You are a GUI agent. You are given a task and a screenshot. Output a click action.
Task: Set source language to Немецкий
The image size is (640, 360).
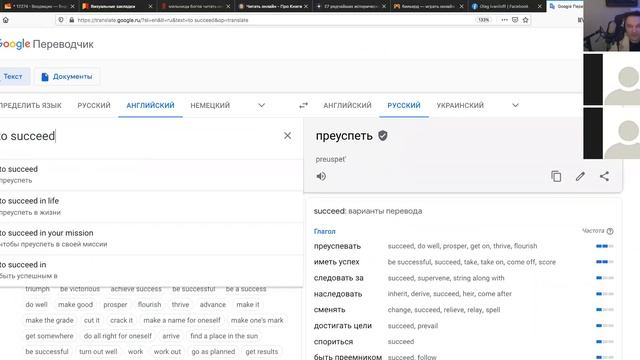coord(210,105)
